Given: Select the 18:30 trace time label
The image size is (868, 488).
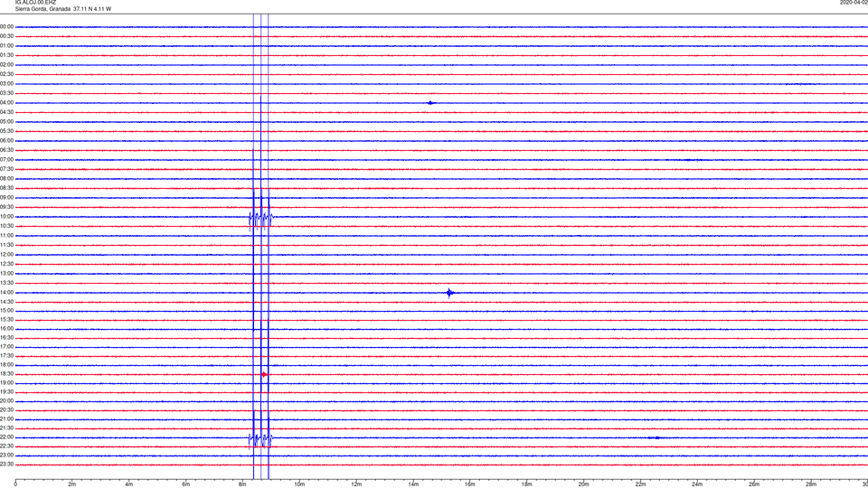Looking at the screenshot, I should point(6,374).
